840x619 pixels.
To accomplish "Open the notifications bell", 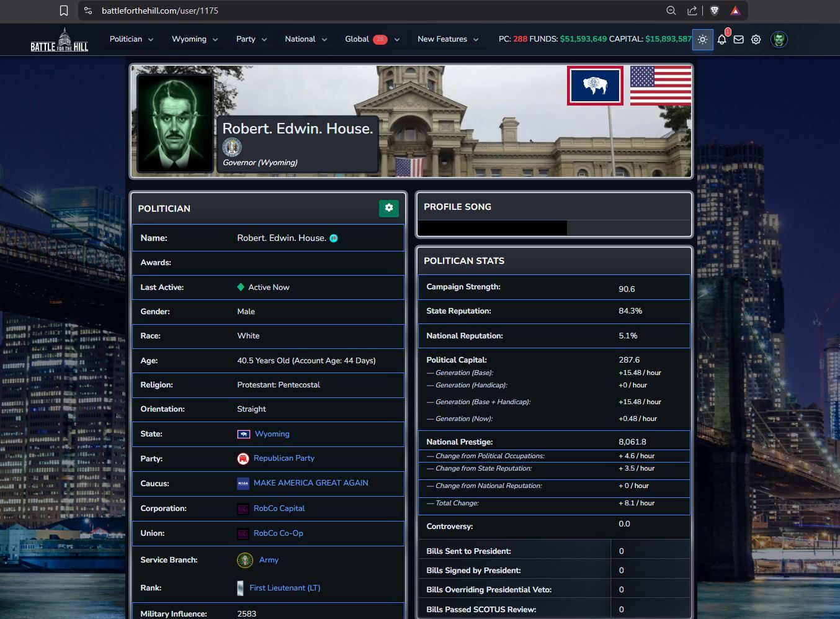I will pos(722,40).
